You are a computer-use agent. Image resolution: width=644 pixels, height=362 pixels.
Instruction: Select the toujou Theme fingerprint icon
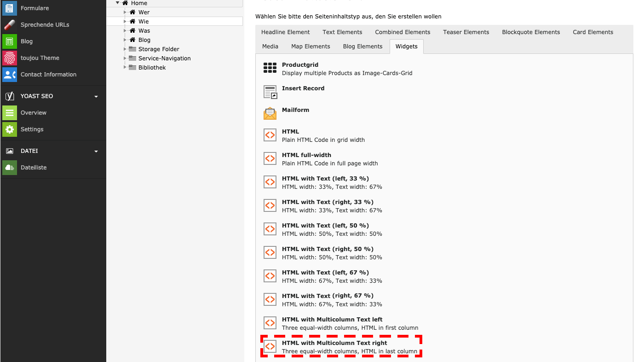[10, 58]
